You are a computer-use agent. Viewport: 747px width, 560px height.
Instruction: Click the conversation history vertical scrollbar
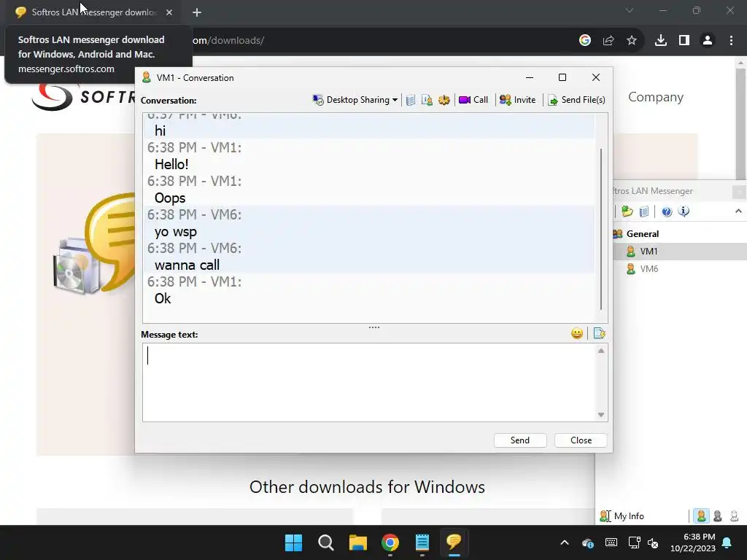(x=601, y=228)
